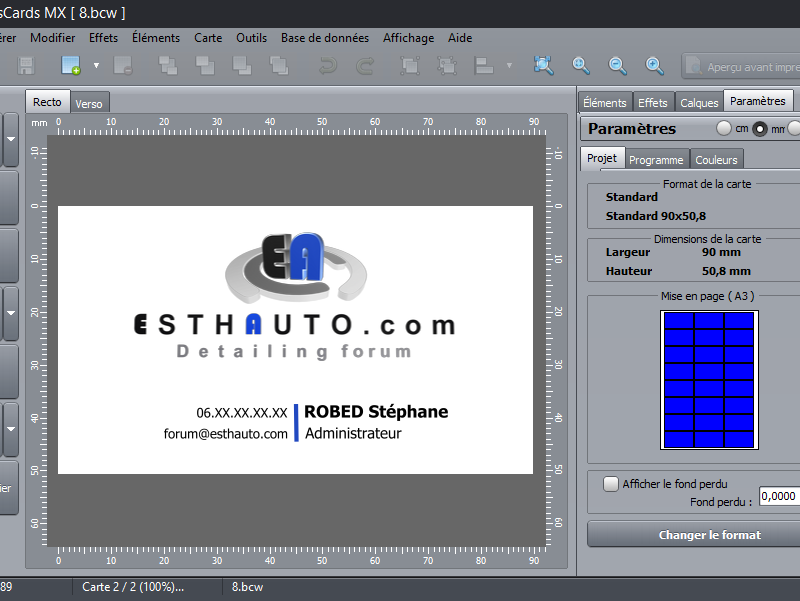Screen dimensions: 800x601
Task: Click the zoom-to-fit icon
Action: click(x=543, y=65)
